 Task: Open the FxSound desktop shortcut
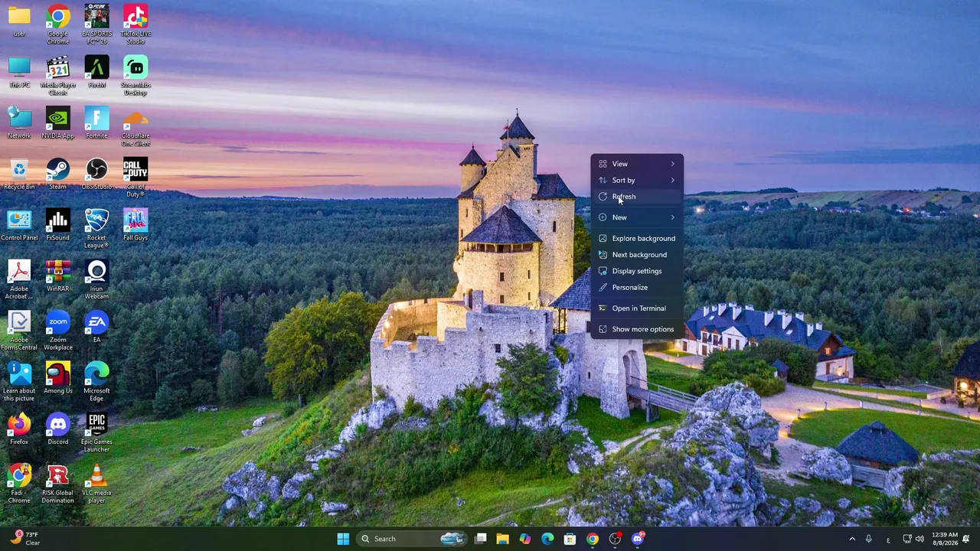57,225
